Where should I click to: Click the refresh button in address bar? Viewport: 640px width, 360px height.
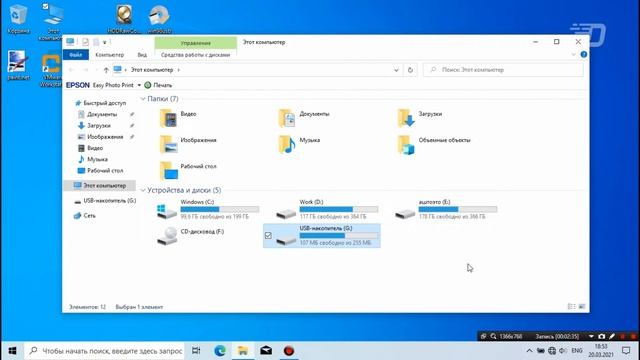tap(410, 70)
